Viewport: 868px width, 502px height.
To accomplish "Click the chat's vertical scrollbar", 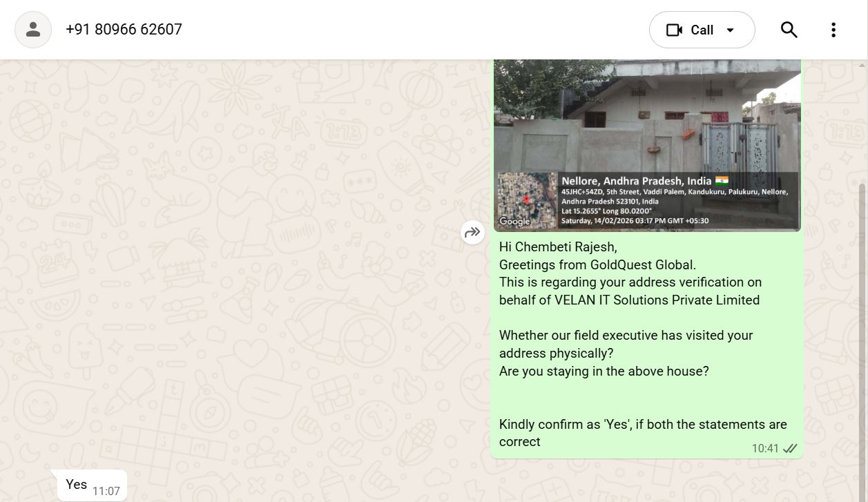I will coord(862,311).
